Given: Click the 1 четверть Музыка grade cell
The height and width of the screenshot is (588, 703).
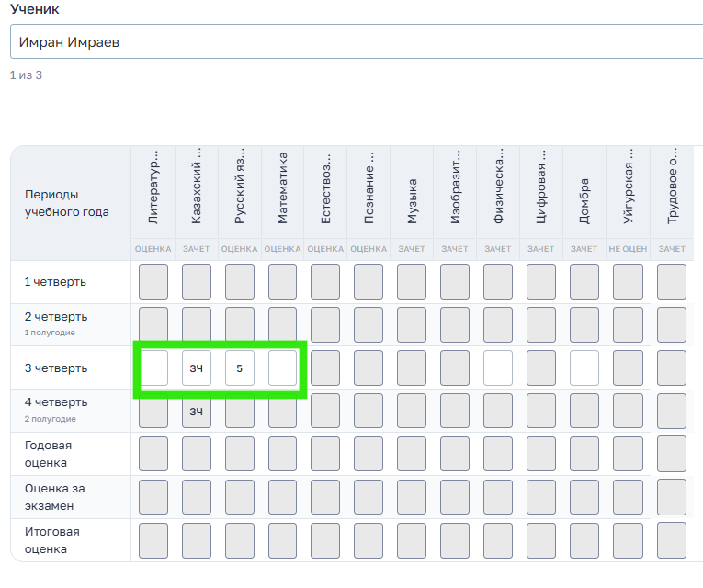Looking at the screenshot, I should (x=412, y=281).
